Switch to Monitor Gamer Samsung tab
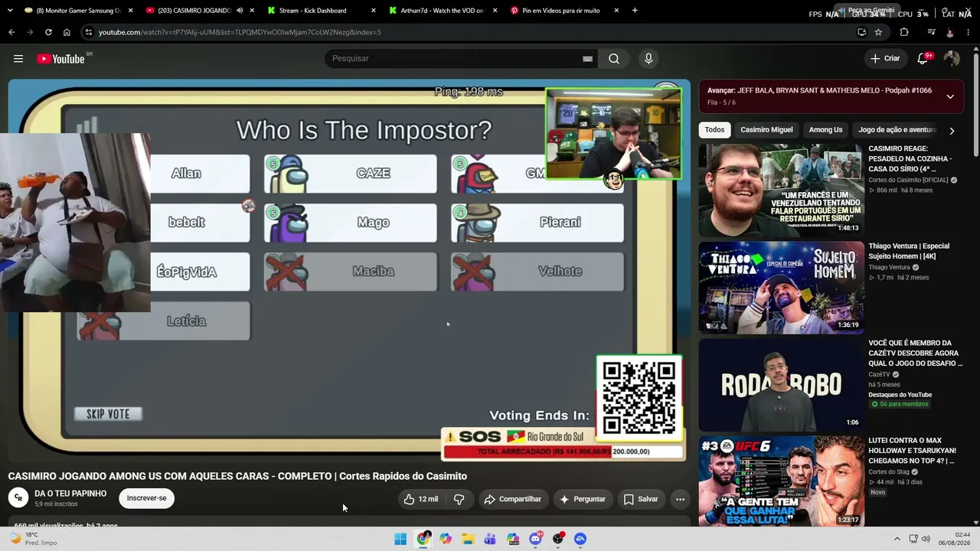 pyautogui.click(x=79, y=11)
